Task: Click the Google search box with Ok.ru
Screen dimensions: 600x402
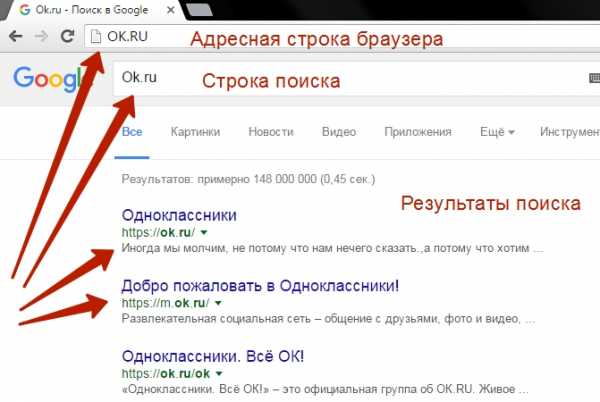Action: (356, 78)
